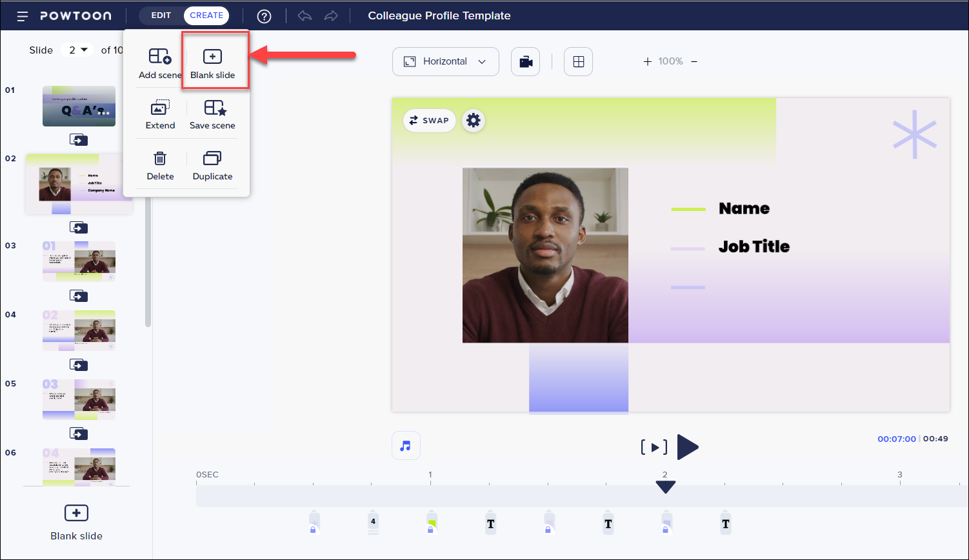Click the undo arrow icon
Viewport: 969px width, 560px height.
(x=305, y=16)
